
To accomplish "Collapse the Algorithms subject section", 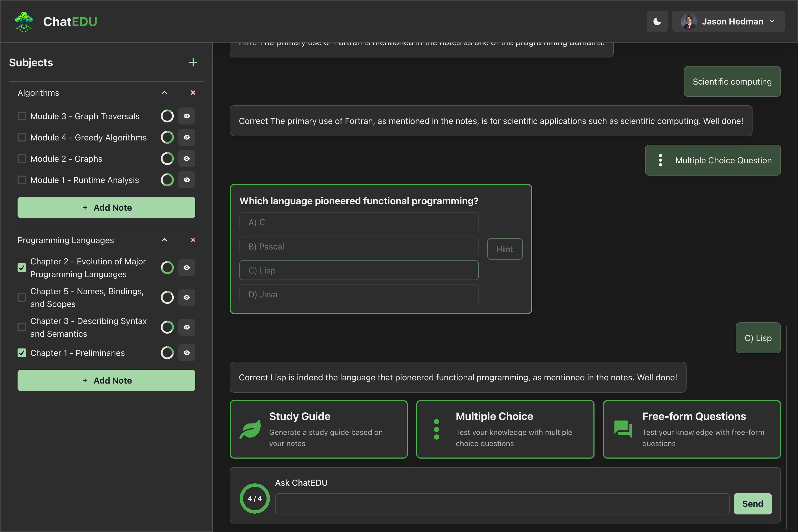I will pos(164,93).
